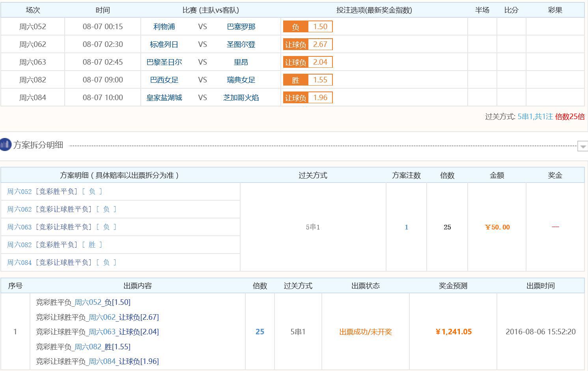Click the blue 1 under 方案注数
Screen dimensions: 588x371
pyautogui.click(x=406, y=227)
